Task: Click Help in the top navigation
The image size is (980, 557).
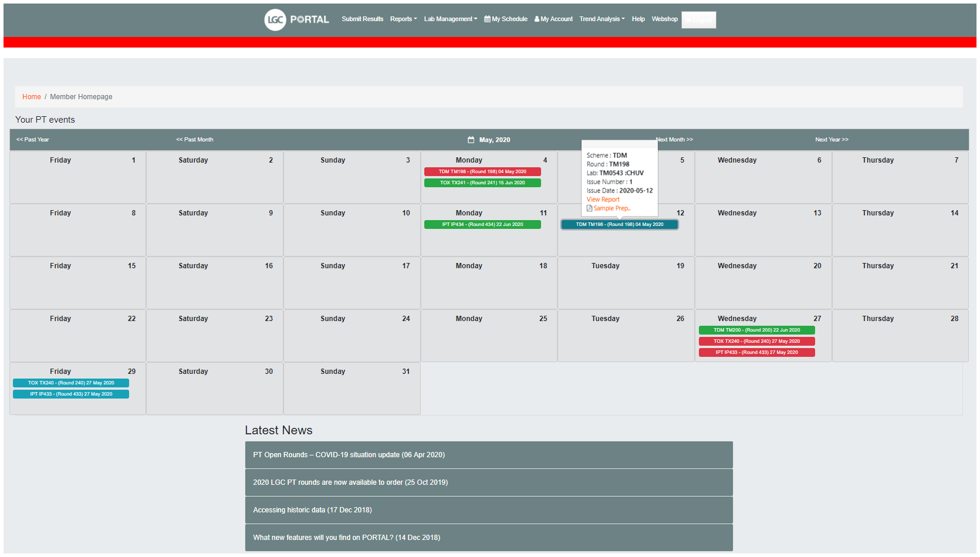Action: point(638,19)
